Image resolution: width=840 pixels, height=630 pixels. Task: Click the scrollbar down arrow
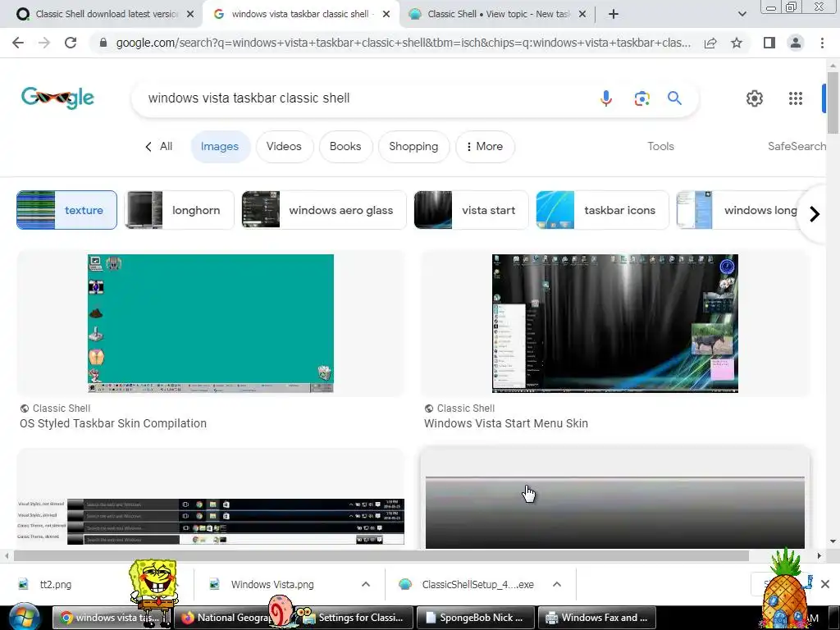click(x=833, y=541)
